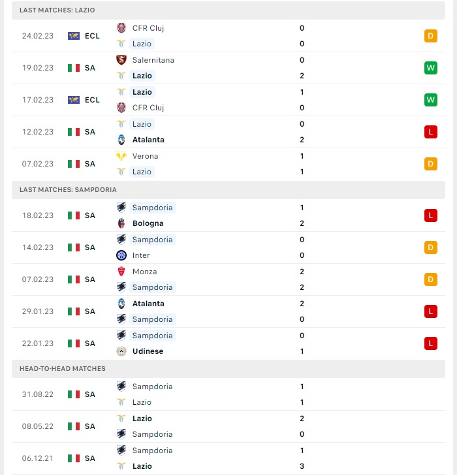Open the 08.05.22 Lazio vs Sampdoria match
The image size is (457, 476).
pyautogui.click(x=228, y=426)
